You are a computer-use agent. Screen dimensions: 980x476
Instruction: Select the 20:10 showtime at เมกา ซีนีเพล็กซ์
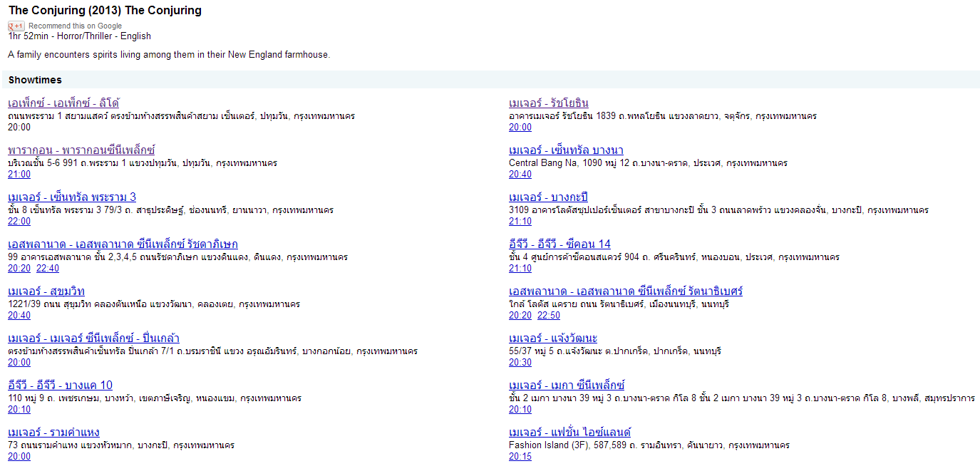tap(520, 409)
